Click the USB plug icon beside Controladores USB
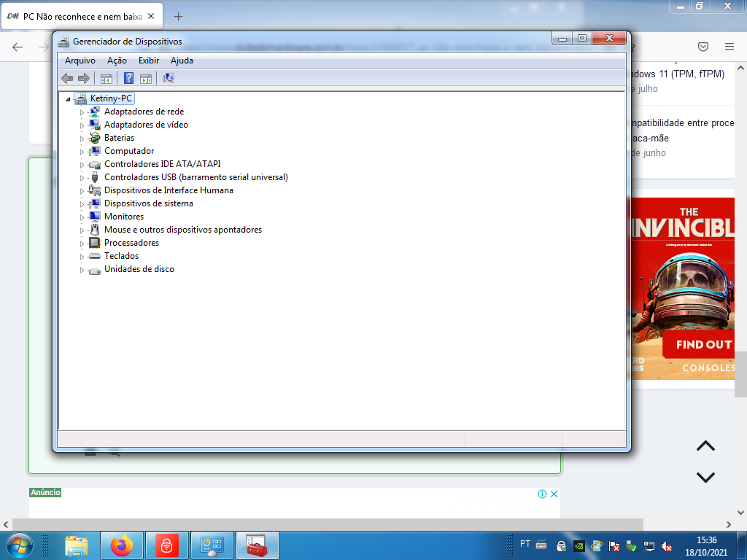 coord(95,177)
